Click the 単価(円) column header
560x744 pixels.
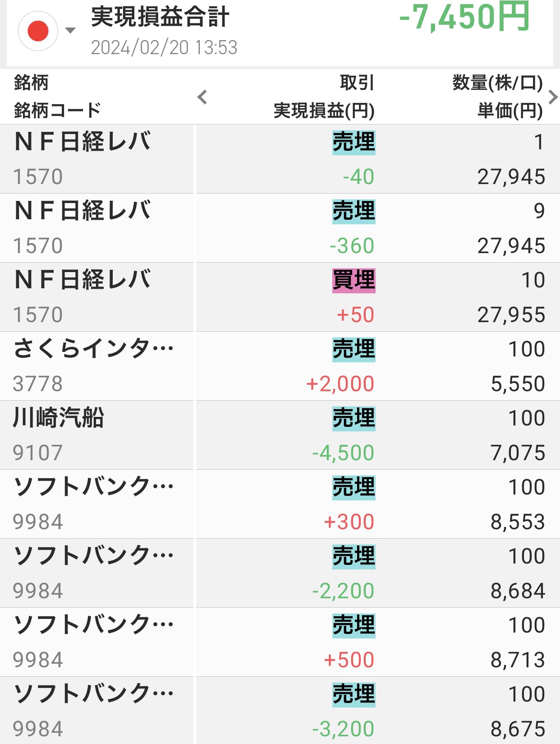click(510, 111)
